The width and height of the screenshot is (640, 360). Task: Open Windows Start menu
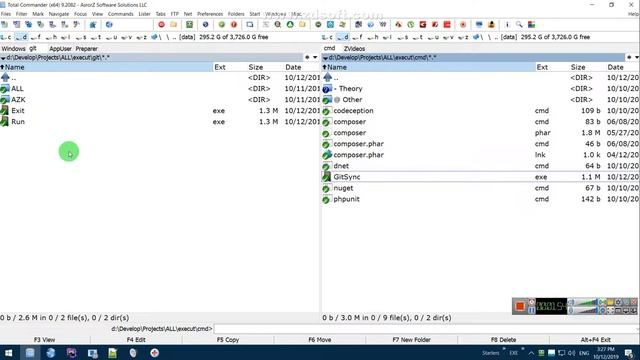(8, 353)
